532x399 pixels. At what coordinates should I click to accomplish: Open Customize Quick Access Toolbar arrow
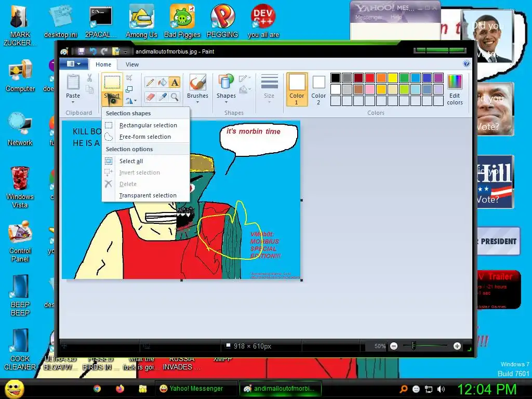coord(126,51)
